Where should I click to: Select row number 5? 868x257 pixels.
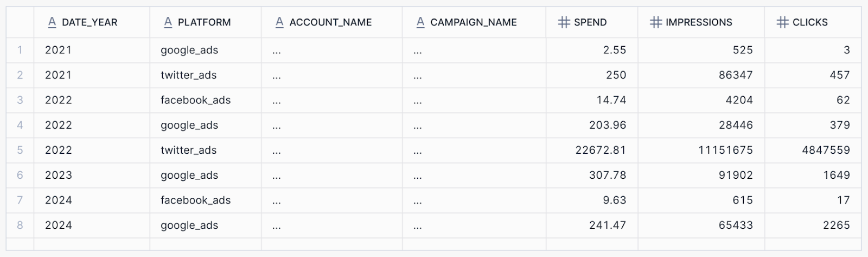coord(20,150)
